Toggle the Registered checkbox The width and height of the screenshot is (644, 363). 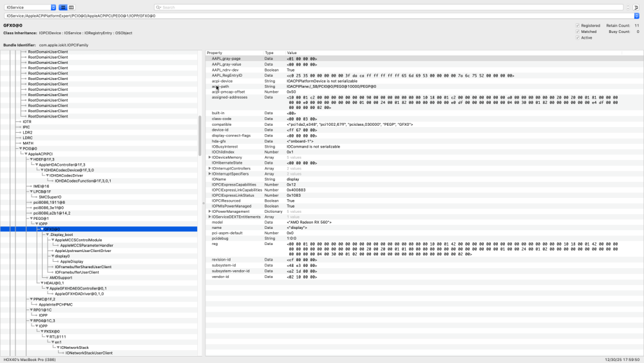point(578,26)
